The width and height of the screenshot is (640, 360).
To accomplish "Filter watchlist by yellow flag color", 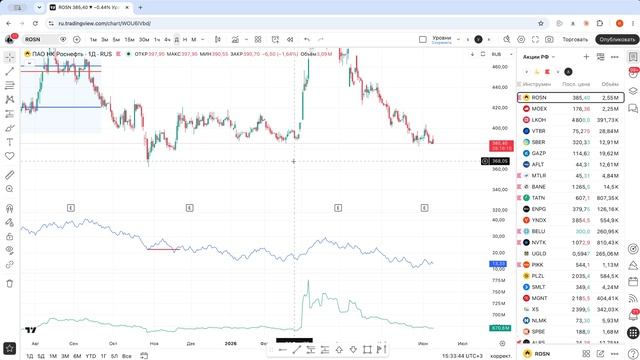I will click(537, 72).
